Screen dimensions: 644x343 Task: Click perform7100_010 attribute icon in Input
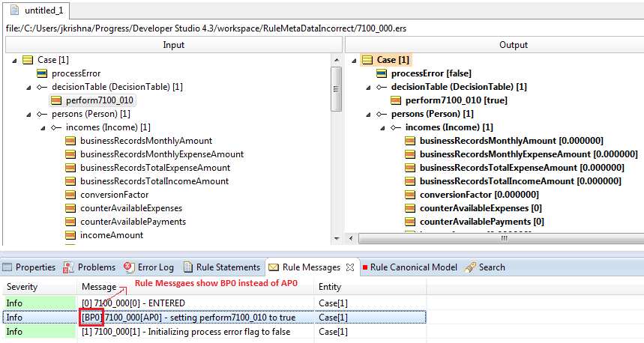point(56,100)
